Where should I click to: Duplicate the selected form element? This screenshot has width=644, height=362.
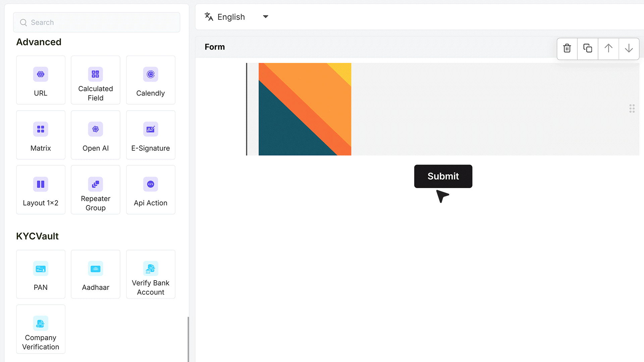(x=588, y=48)
